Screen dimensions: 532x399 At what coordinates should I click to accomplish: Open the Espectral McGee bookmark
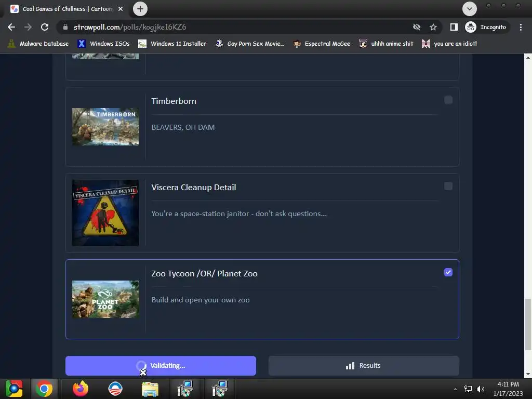[x=322, y=44]
